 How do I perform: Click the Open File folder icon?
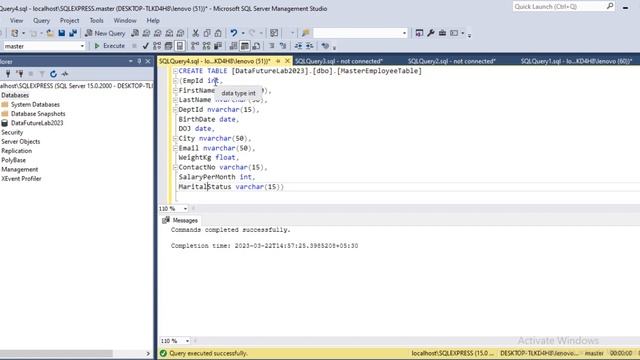[x=50, y=33]
